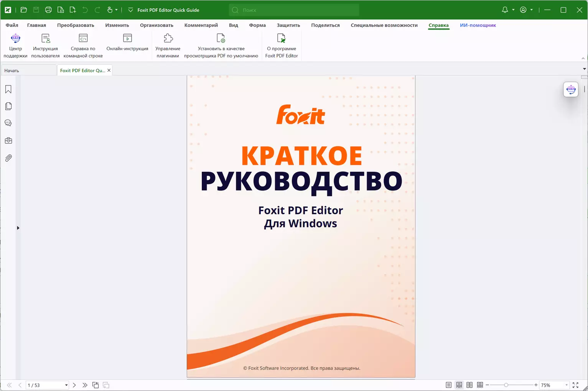Click the Undo arrow in the title bar

tap(85, 10)
